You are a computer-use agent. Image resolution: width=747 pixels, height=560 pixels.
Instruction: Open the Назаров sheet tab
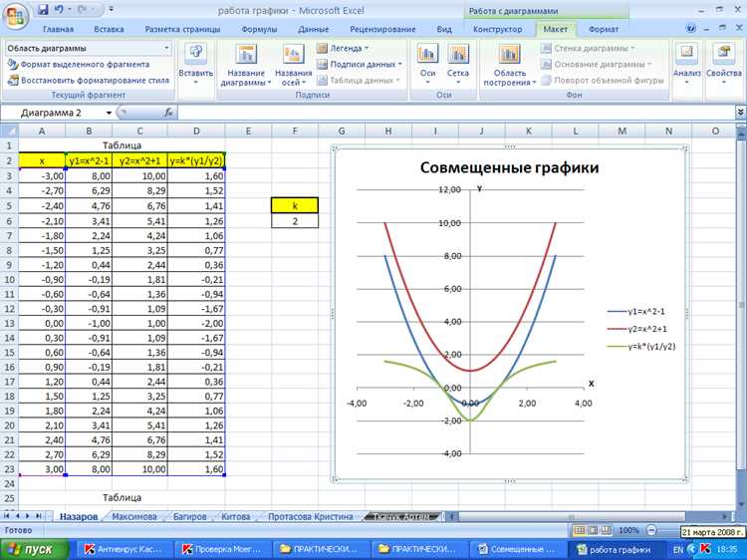tap(79, 516)
